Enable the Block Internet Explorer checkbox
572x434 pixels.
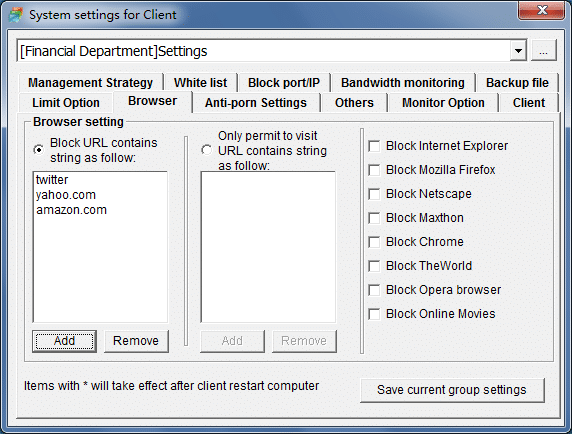tap(374, 146)
